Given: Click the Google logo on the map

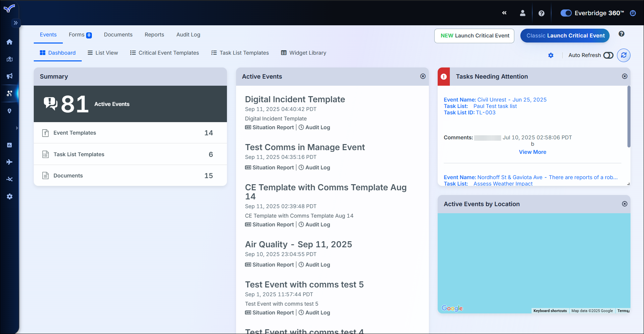Looking at the screenshot, I should tap(452, 308).
